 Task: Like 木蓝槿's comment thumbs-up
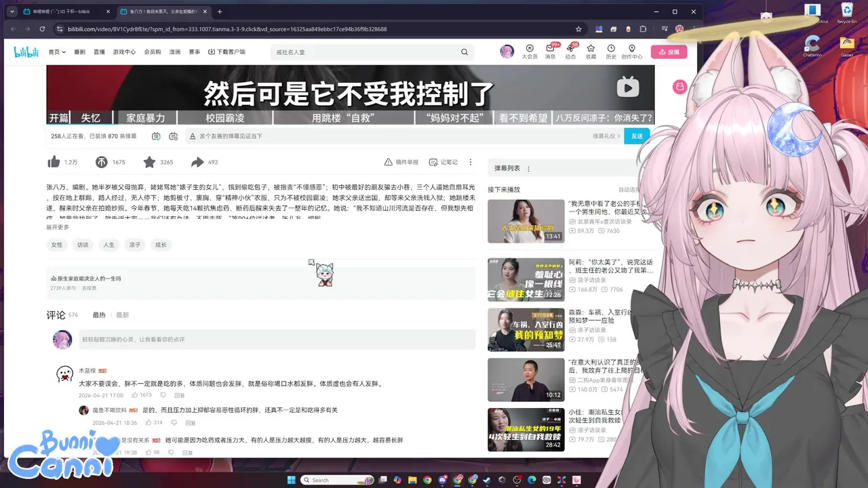[x=135, y=394]
